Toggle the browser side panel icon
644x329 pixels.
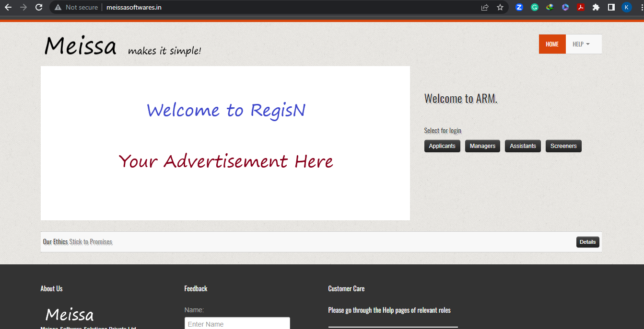click(x=611, y=7)
